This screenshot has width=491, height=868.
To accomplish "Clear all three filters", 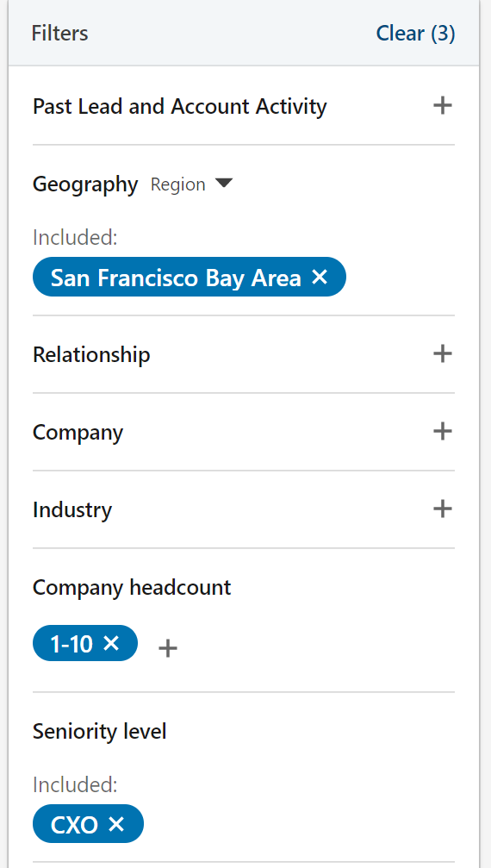I will 415,34.
